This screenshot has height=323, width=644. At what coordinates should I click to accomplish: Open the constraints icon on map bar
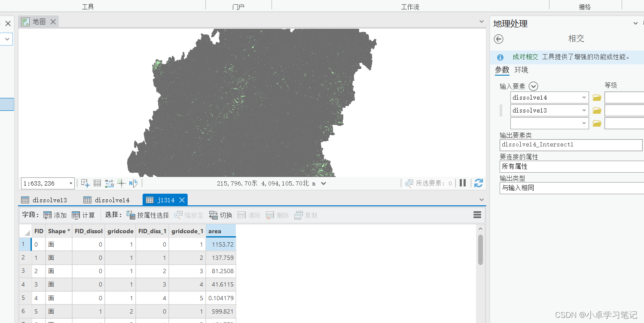pyautogui.click(x=110, y=183)
